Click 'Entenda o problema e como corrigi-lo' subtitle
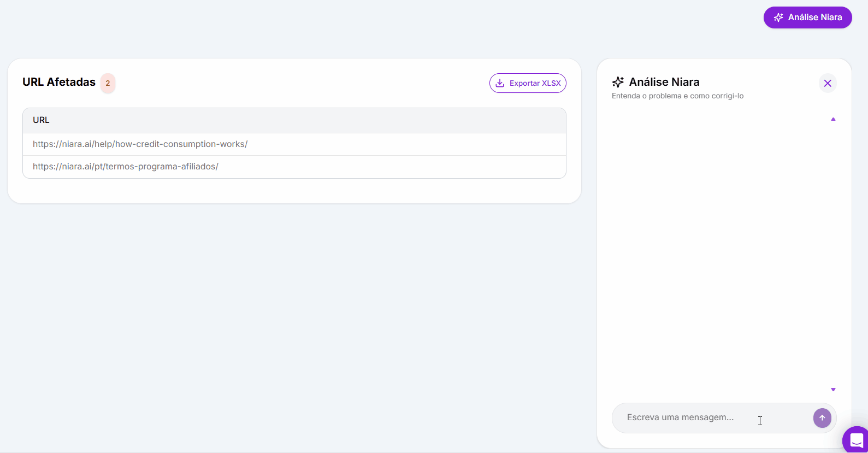Screen dimensions: 868x453 [x=677, y=96]
